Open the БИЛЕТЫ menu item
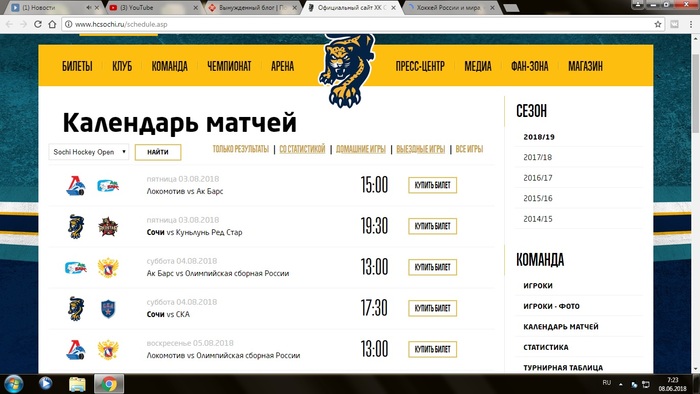The width and height of the screenshot is (700, 394). click(77, 66)
